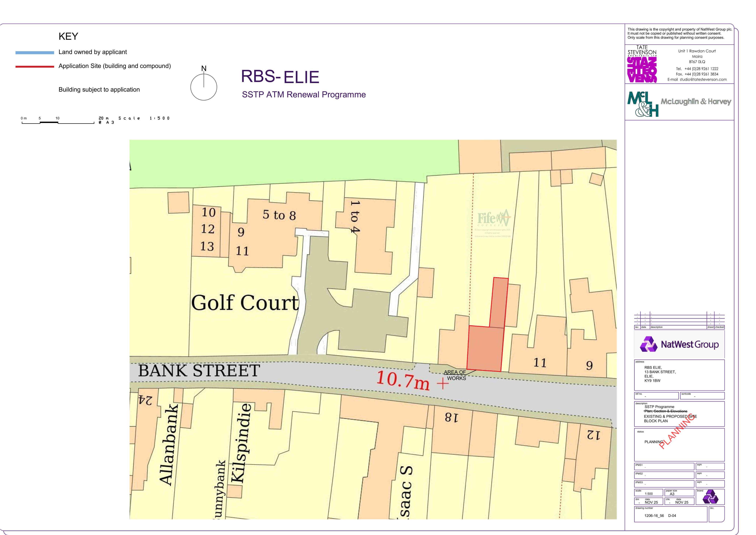The width and height of the screenshot is (756, 535).
Task: Click the copyright notice about NatWest Group plc
Action: pyautogui.click(x=680, y=33)
